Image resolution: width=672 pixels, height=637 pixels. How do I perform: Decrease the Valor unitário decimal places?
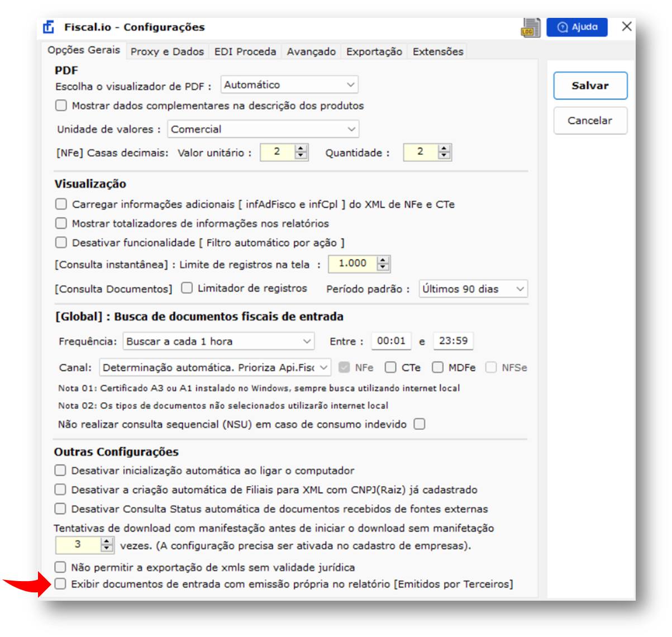point(301,156)
